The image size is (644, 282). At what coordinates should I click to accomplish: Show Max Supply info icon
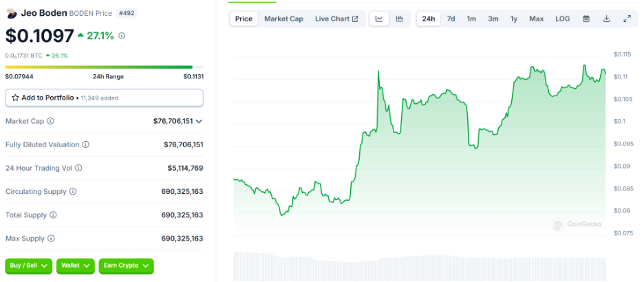click(x=51, y=238)
